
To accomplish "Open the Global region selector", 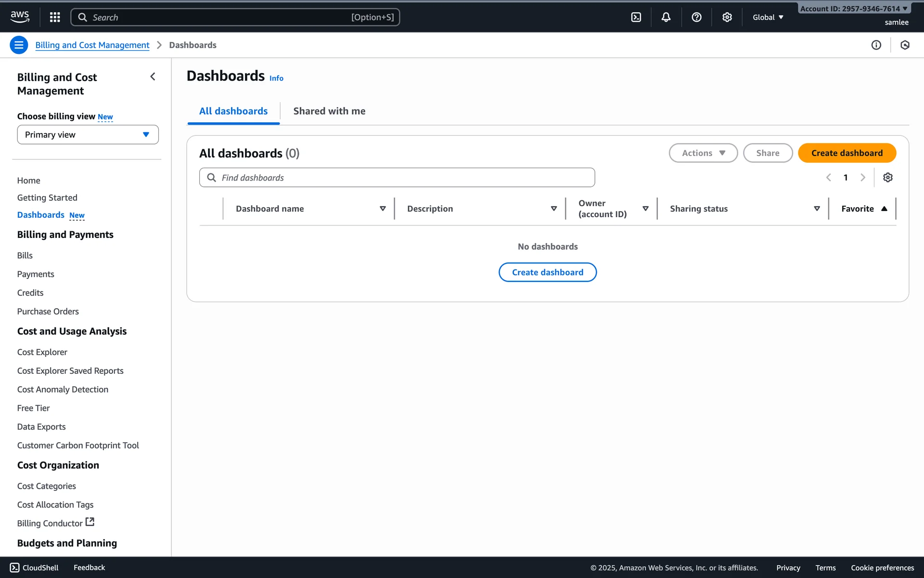I will [x=768, y=17].
